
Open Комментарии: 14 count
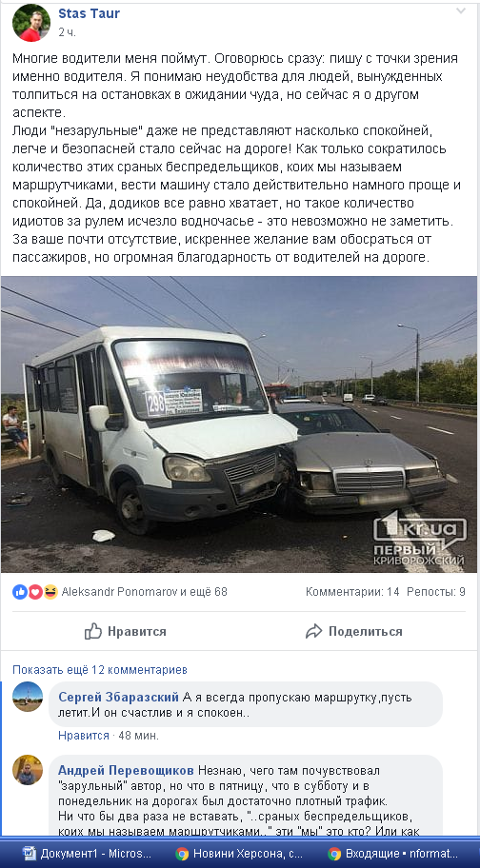point(352,592)
